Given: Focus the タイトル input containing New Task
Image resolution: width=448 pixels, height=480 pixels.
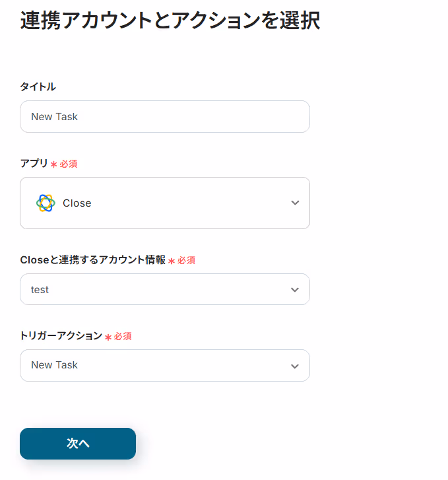Looking at the screenshot, I should pos(165,117).
